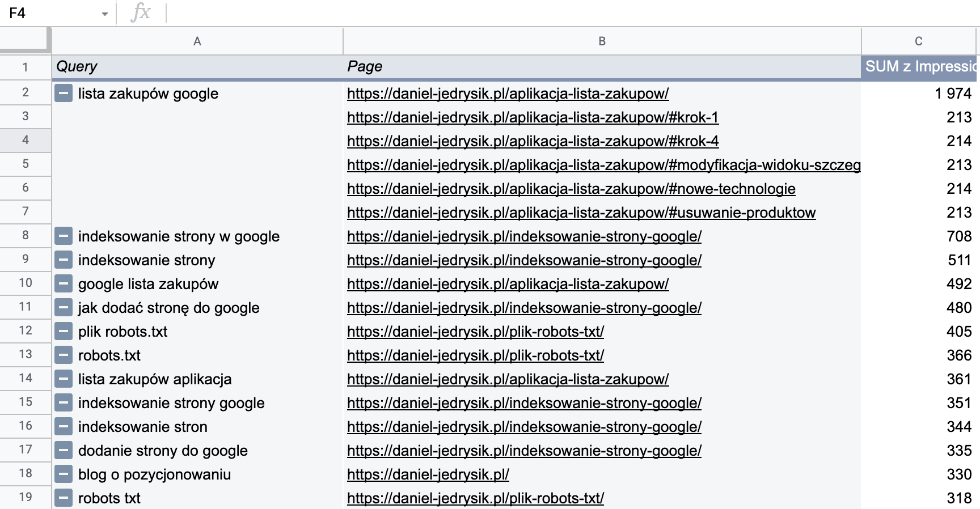Collapse the 'robots.txt' group in row 13
This screenshot has height=509, width=980.
[x=64, y=355]
